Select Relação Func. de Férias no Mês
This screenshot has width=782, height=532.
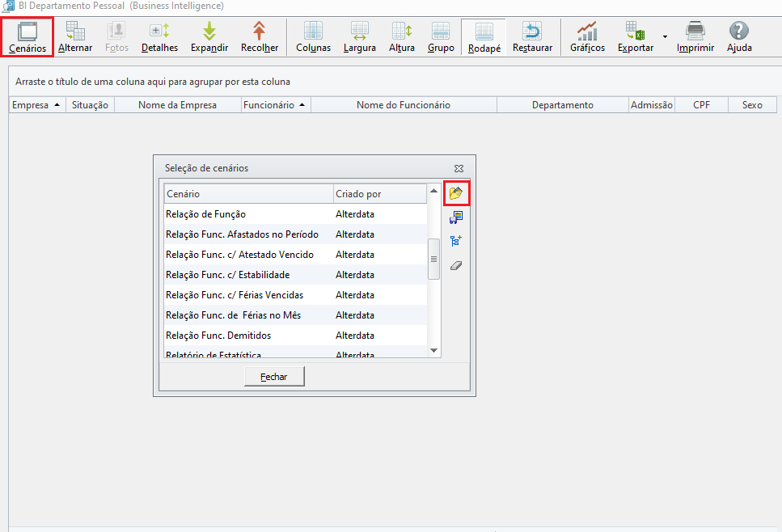pyautogui.click(x=295, y=315)
